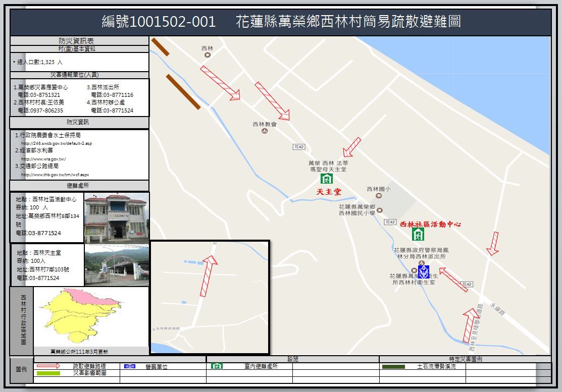Select the blue police station icon on map
Image resolution: width=562 pixels, height=392 pixels.
pos(423,272)
